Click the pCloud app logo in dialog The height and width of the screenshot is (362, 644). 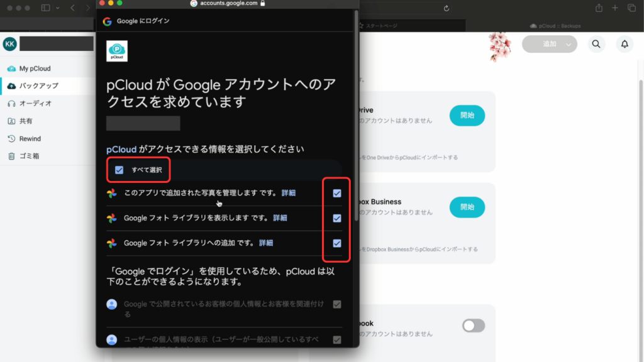pos(116,51)
